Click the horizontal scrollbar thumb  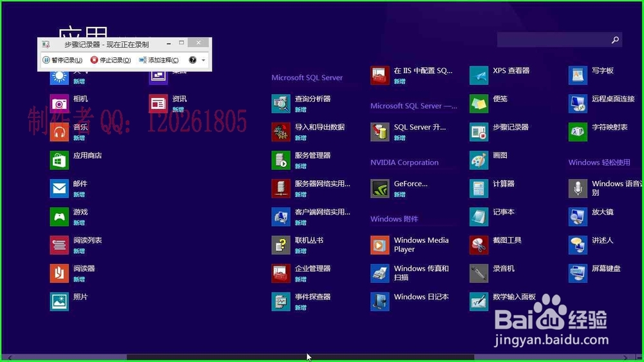coord(300,357)
